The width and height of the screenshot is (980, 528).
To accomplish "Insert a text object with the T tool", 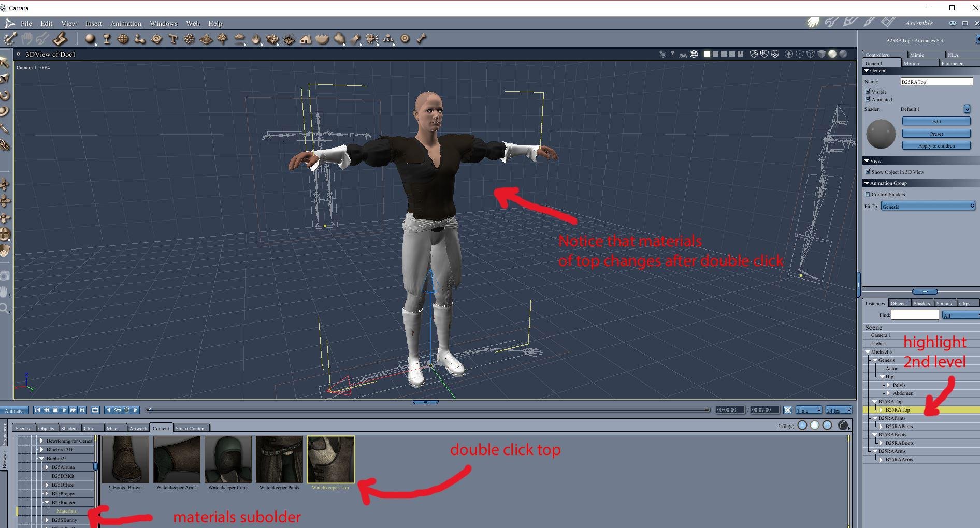I will (x=173, y=39).
